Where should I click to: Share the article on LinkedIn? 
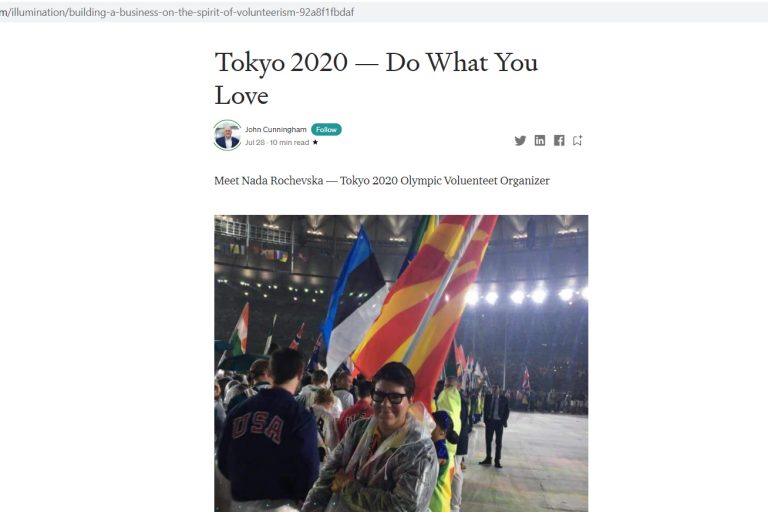pos(540,141)
